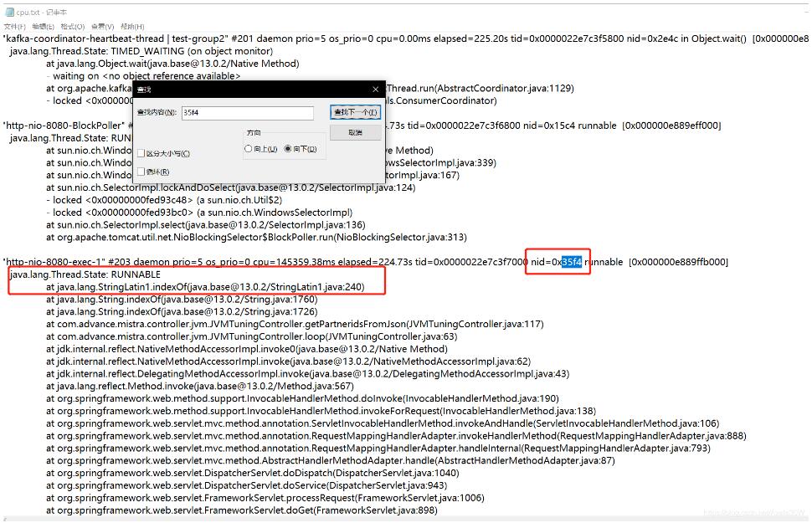Open the 格式(O) menu
The image size is (812, 523).
coord(73,27)
